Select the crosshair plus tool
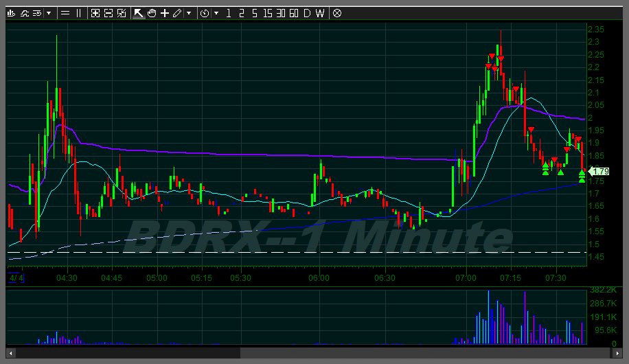Screen dimensions: 629x364 coord(165,13)
